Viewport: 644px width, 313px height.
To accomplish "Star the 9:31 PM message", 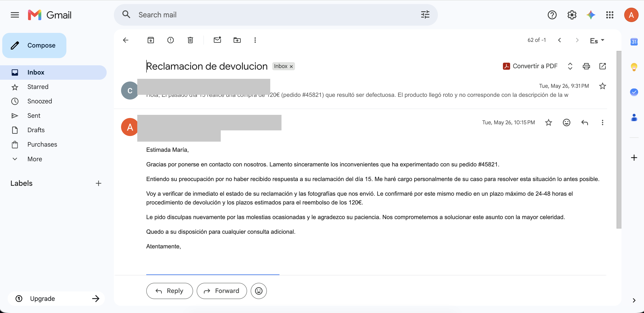I will coord(603,86).
